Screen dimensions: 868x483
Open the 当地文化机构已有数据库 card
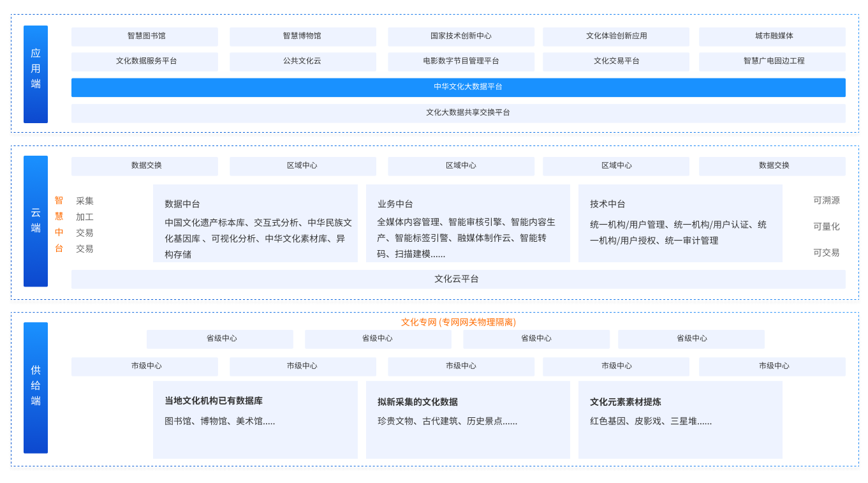(255, 419)
